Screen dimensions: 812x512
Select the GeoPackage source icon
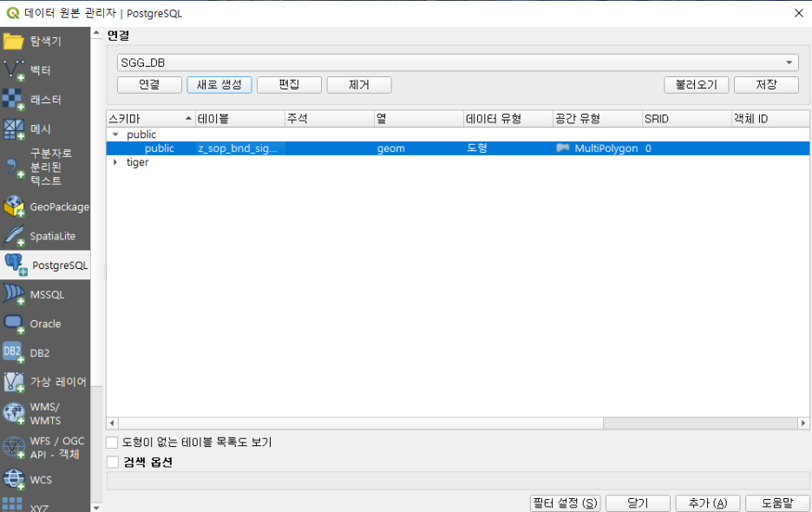[x=14, y=207]
